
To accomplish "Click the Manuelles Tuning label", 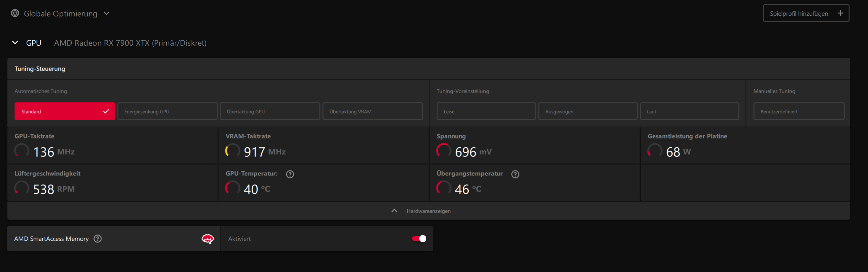I will point(774,91).
